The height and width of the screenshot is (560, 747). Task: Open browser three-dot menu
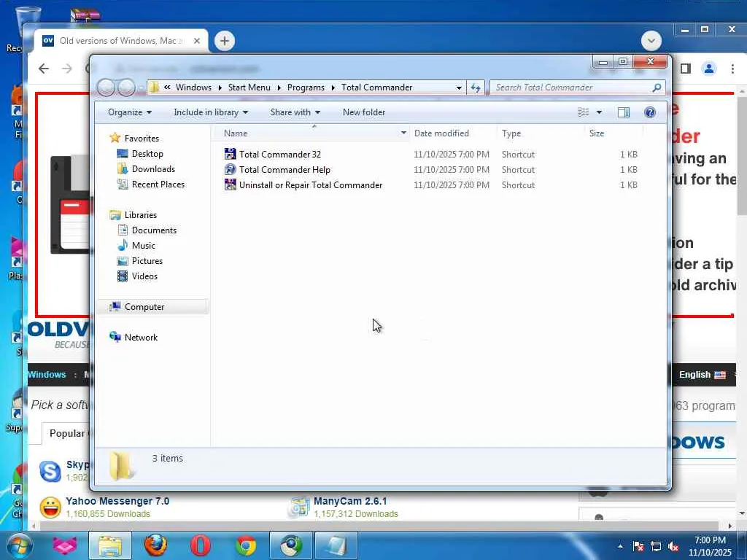[x=732, y=69]
